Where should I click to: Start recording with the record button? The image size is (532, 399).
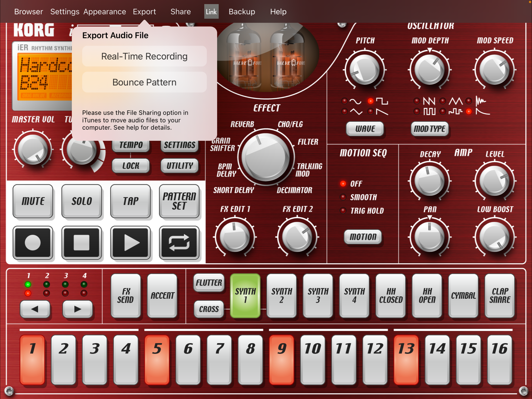(33, 243)
